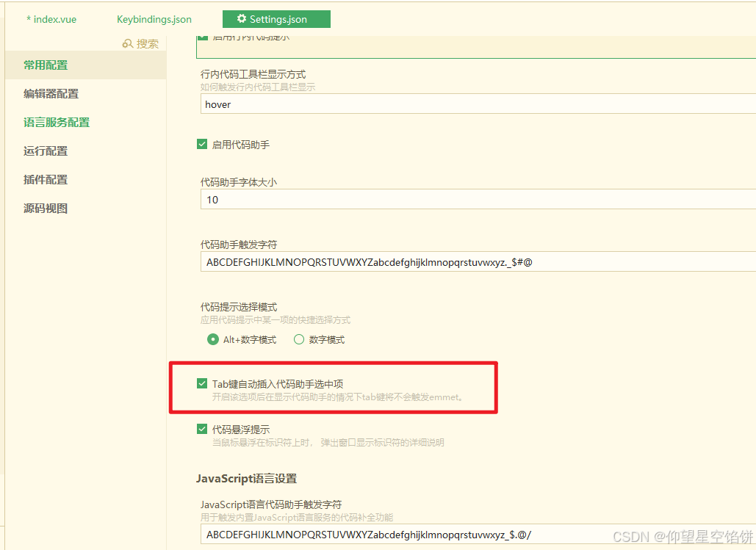The width and height of the screenshot is (756, 550).
Task: Click the gear icon on Settings.json tab
Action: 242,19
